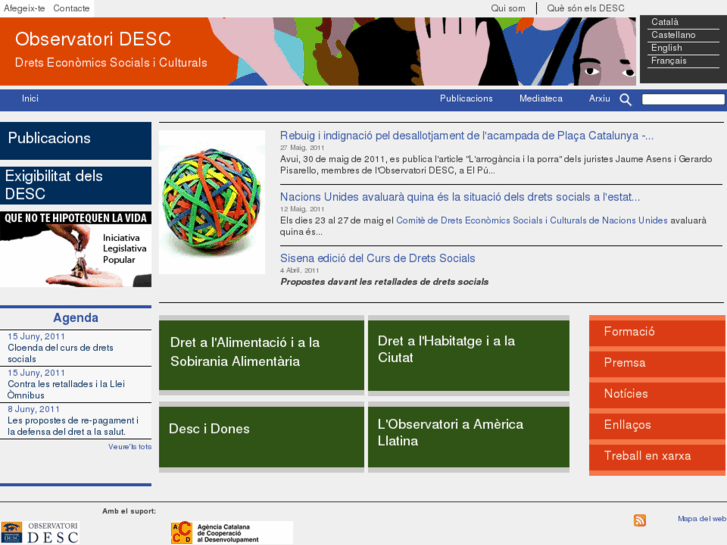Open Mapa del web link
Viewport: 727px width, 545px height.
tap(702, 519)
